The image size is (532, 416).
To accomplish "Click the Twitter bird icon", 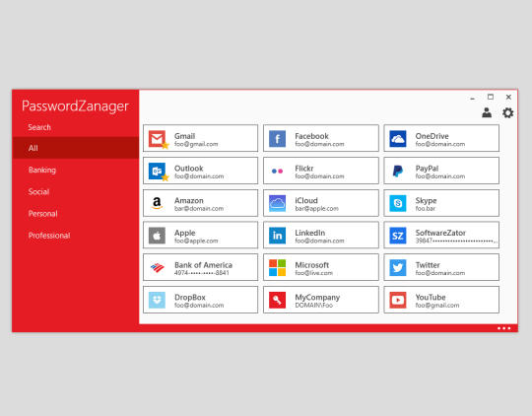I will (x=398, y=267).
